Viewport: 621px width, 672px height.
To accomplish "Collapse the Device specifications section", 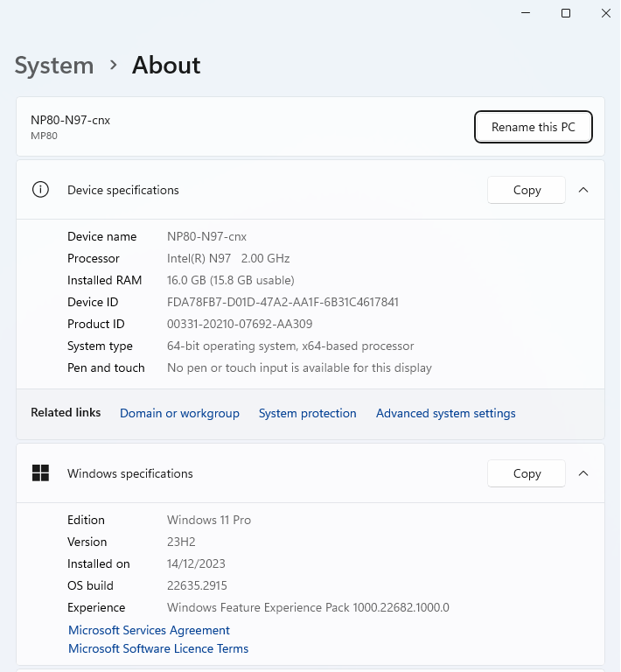I will [583, 190].
